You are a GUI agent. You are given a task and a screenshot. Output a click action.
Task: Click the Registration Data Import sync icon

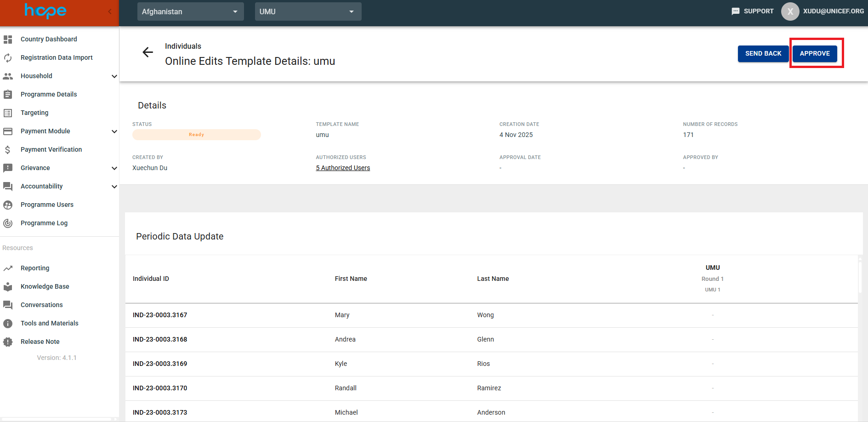(x=8, y=58)
